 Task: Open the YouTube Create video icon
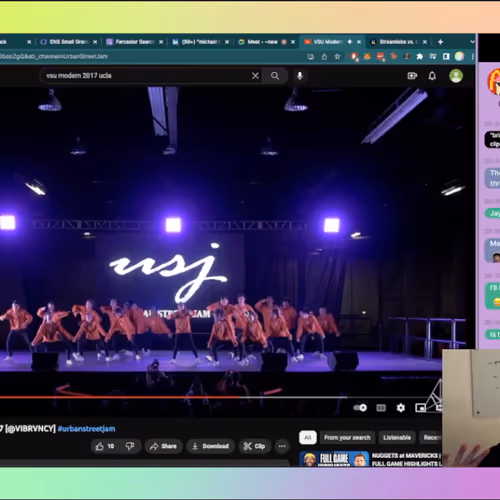pos(412,76)
